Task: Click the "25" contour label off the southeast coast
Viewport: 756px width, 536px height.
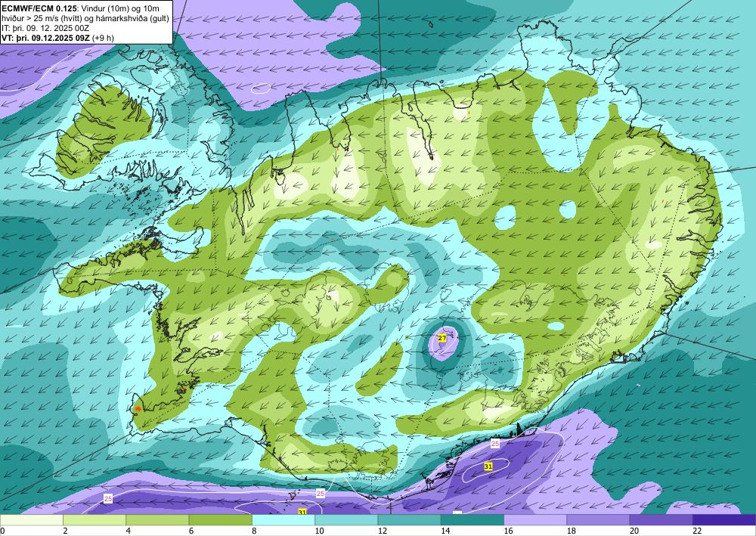Action: pos(495,443)
